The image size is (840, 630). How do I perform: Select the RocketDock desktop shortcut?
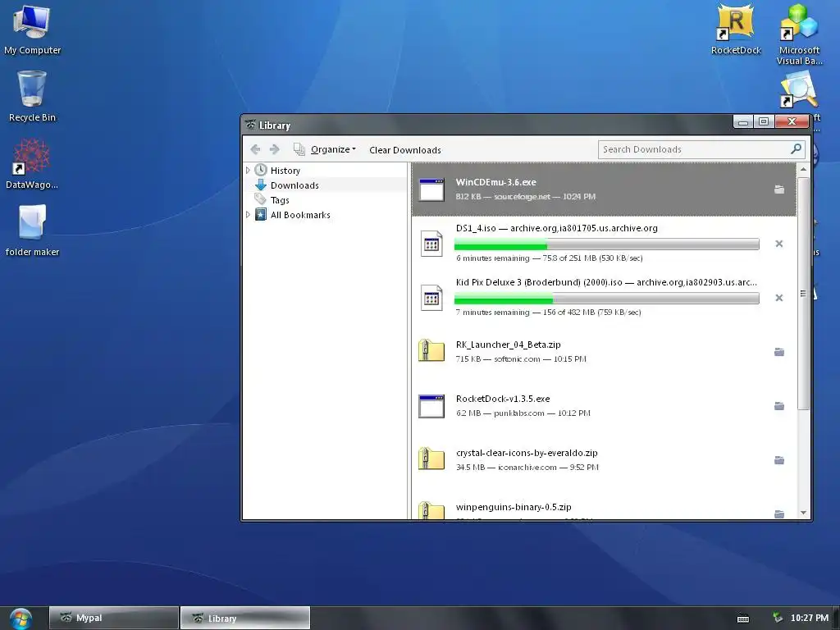(736, 29)
